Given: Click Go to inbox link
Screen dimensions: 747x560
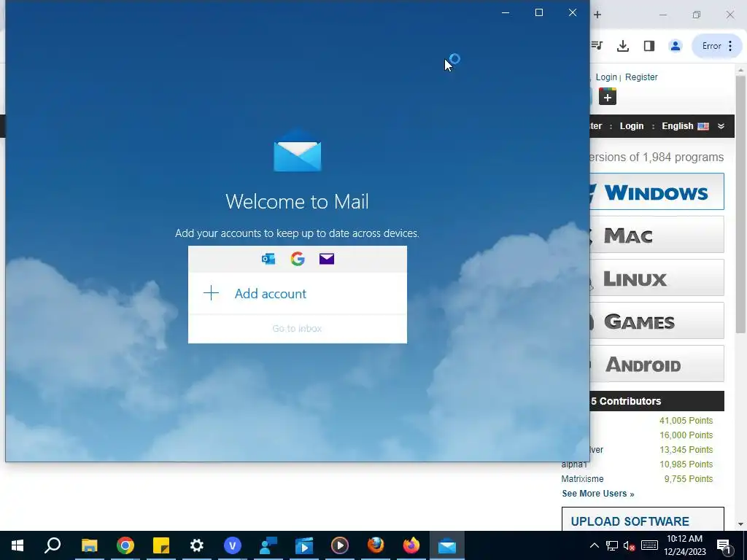Looking at the screenshot, I should click(297, 329).
